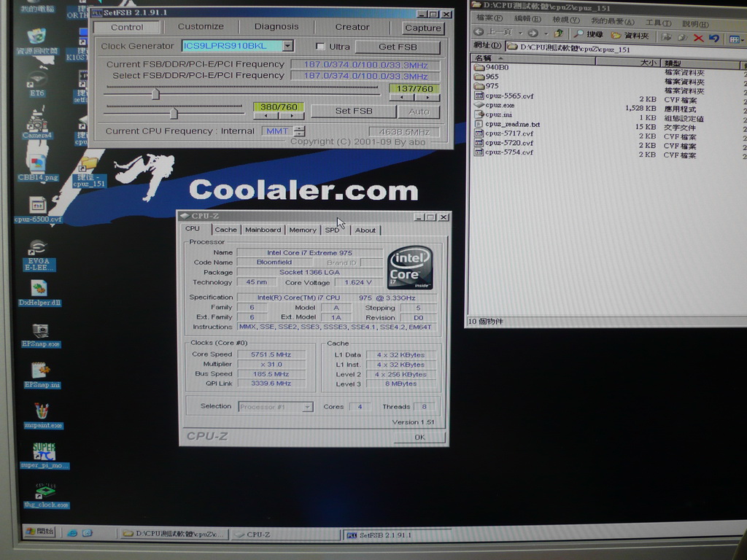Click the mspaint.exe desktop icon
The width and height of the screenshot is (747, 560).
click(42, 416)
